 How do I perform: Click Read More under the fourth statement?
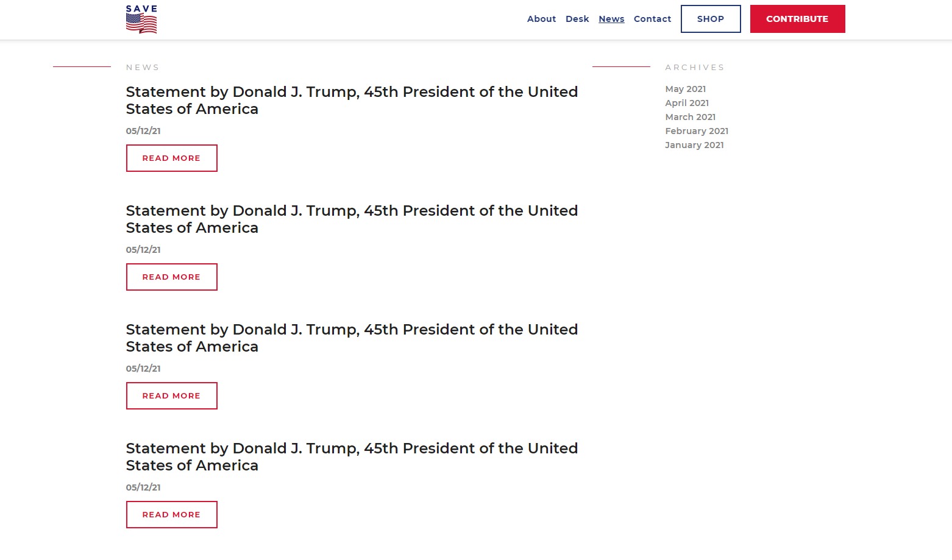[x=171, y=514]
